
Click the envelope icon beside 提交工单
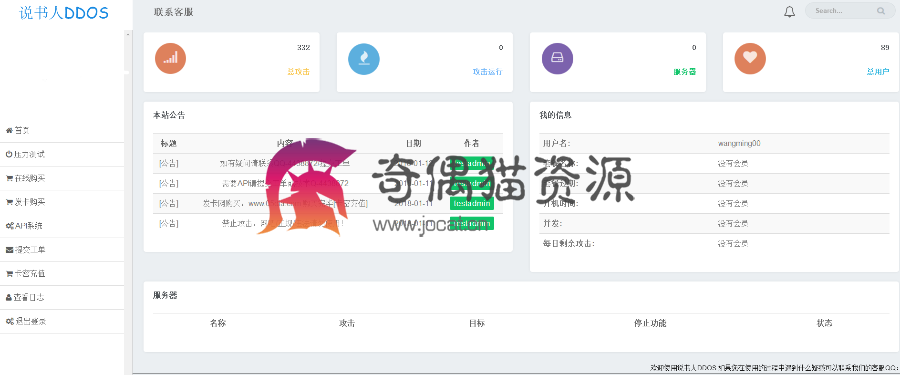click(x=9, y=250)
